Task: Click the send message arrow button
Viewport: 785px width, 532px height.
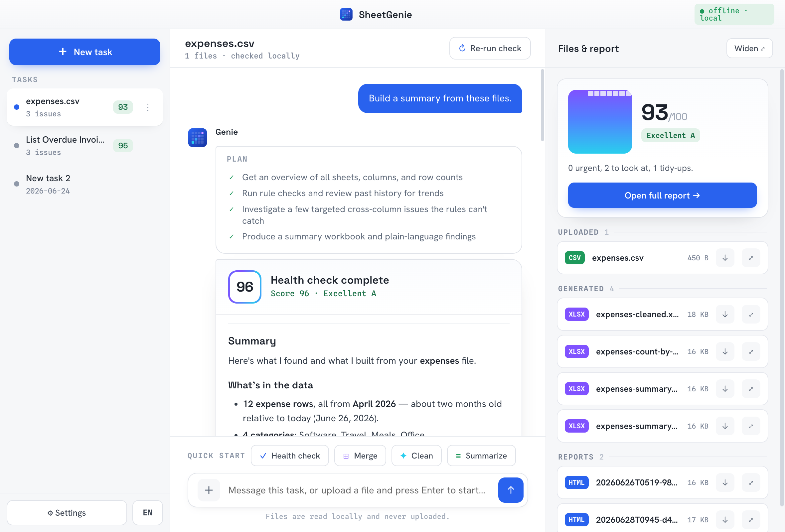Action: 510,490
